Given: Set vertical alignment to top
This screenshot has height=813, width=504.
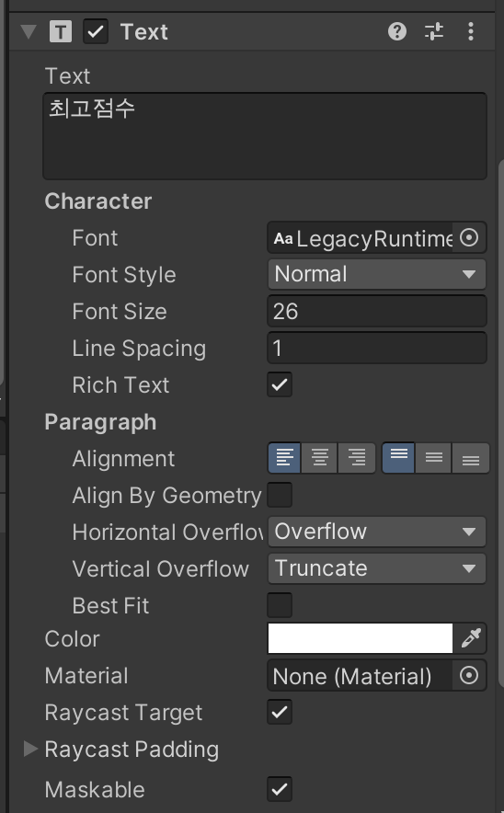Looking at the screenshot, I should tap(398, 458).
